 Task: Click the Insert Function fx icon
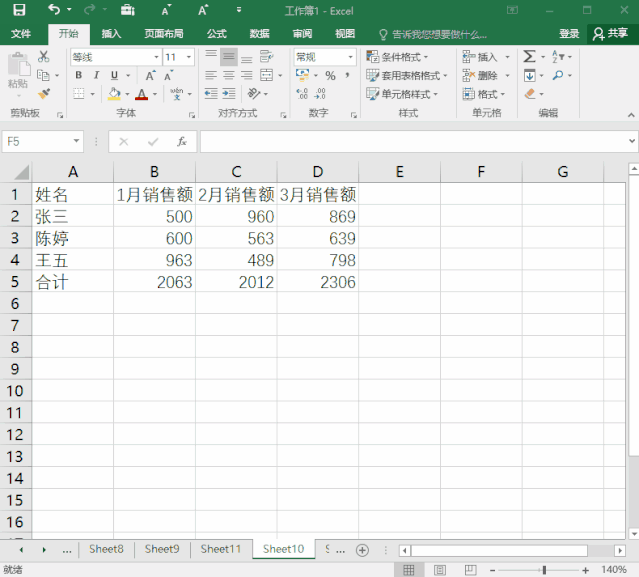click(x=182, y=142)
